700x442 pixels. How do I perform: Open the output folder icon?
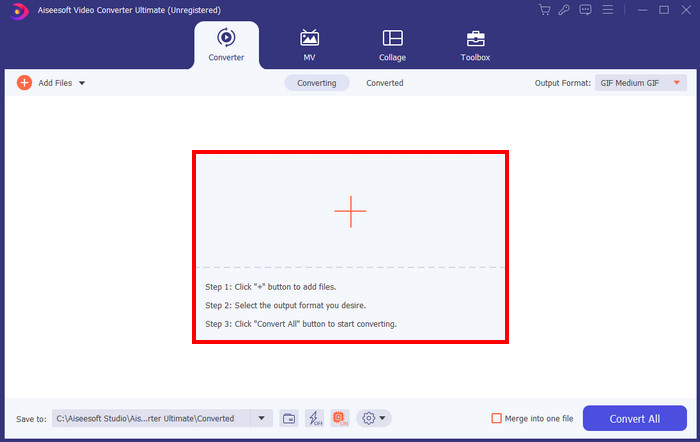coord(289,418)
